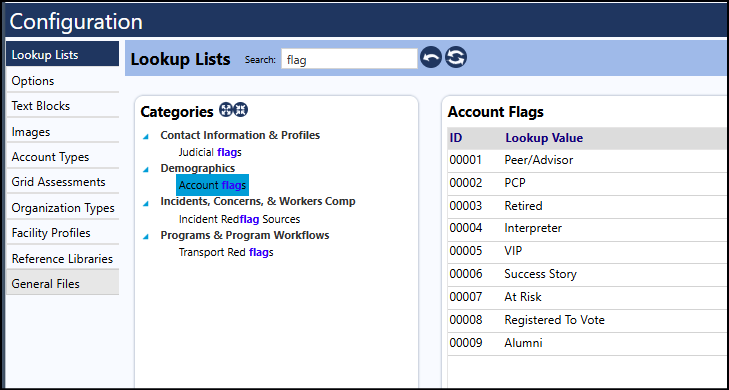Click Programs & Program Workflows heading

(x=245, y=235)
